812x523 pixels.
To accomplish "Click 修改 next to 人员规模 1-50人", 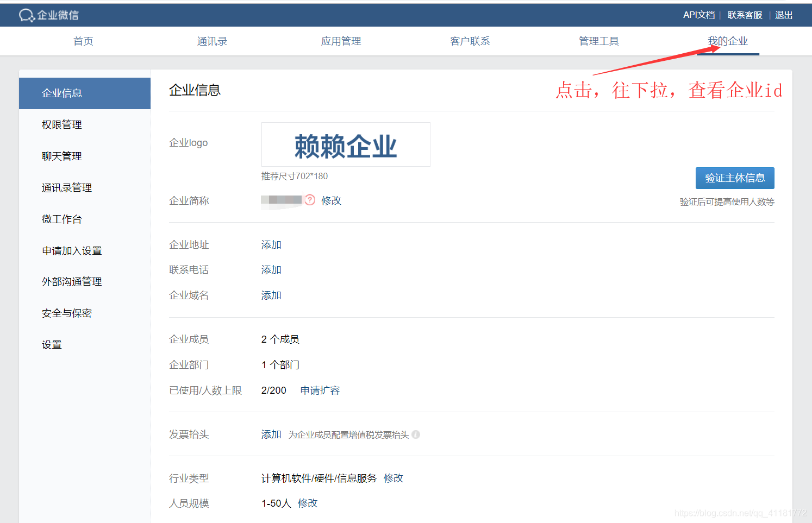I will (x=308, y=503).
